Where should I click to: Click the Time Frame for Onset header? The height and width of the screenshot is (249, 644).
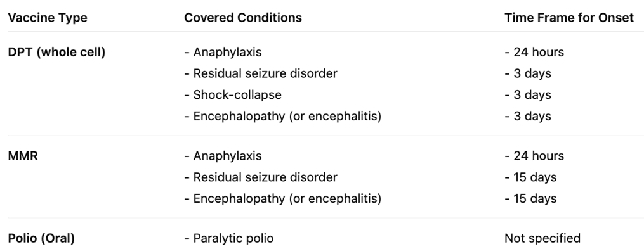[x=569, y=18]
